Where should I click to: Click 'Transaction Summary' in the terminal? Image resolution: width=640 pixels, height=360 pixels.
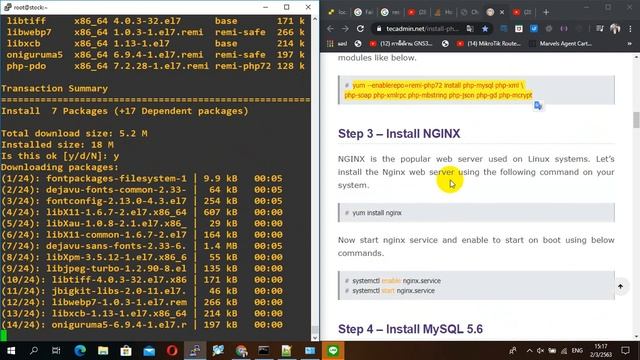[x=55, y=89]
